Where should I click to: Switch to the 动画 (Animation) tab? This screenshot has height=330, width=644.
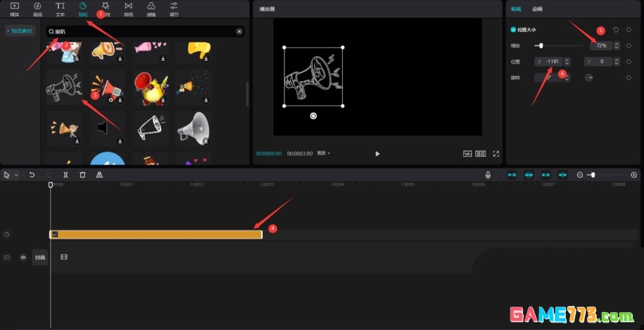click(537, 9)
